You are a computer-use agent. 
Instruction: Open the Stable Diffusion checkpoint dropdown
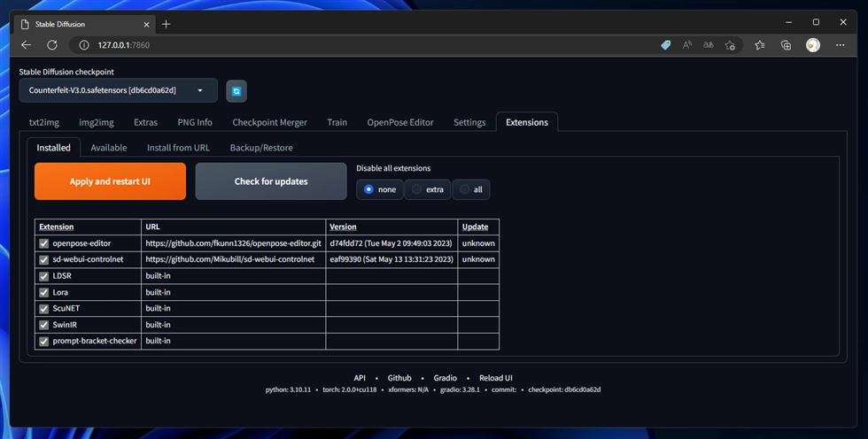tap(119, 90)
